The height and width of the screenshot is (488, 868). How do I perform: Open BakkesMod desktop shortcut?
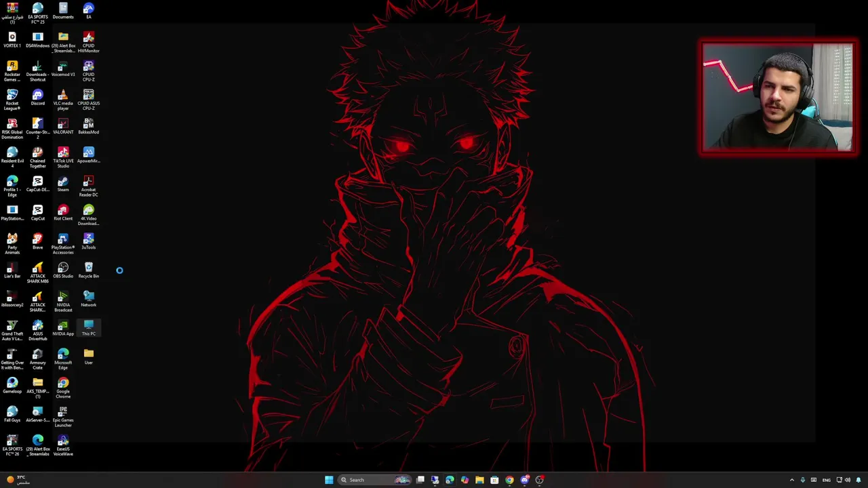88,126
